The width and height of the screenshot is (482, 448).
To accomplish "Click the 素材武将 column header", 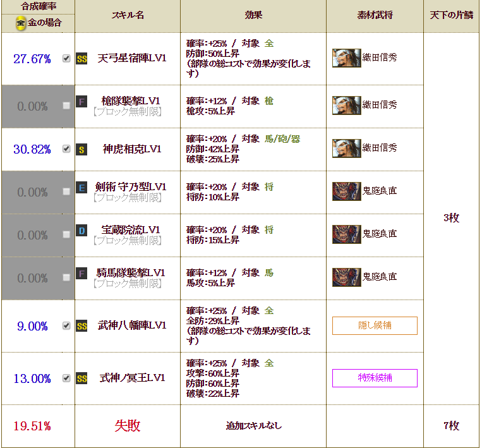I will pos(375,15).
